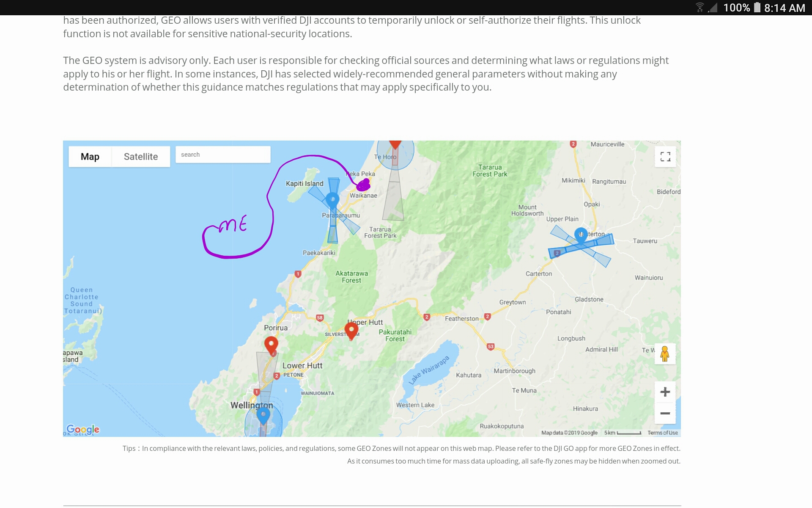Screen dimensions: 812x508
Task: Click the cell signal status icon
Action: click(x=713, y=8)
